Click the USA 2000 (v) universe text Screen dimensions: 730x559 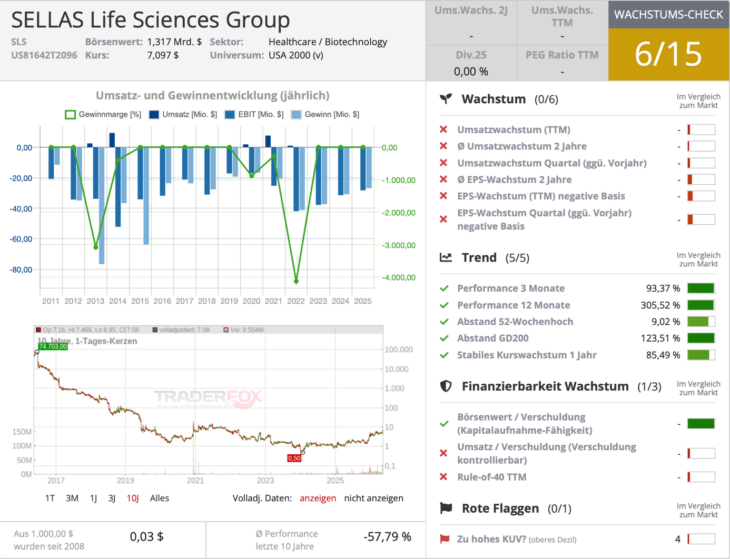296,55
